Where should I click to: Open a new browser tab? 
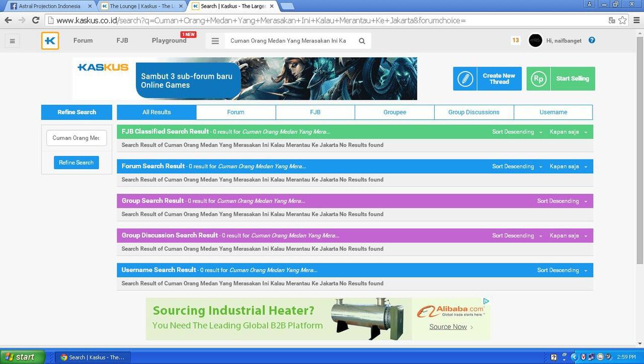click(287, 6)
